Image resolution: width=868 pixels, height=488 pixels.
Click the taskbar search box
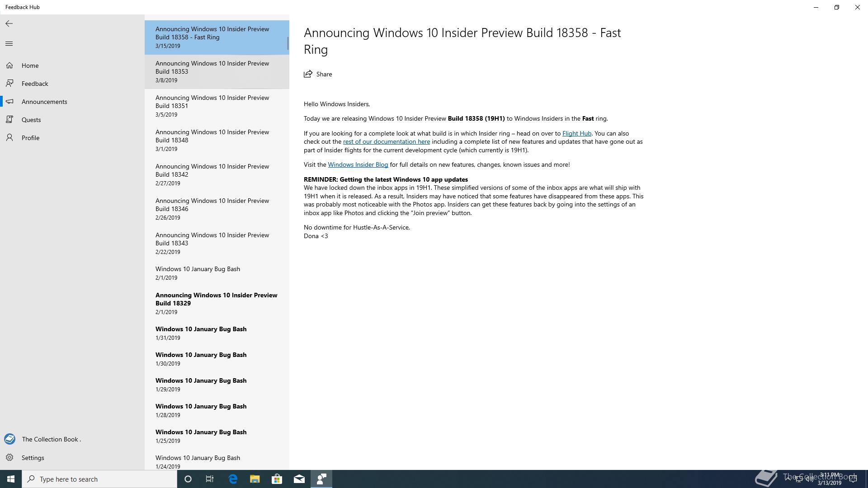[99, 479]
